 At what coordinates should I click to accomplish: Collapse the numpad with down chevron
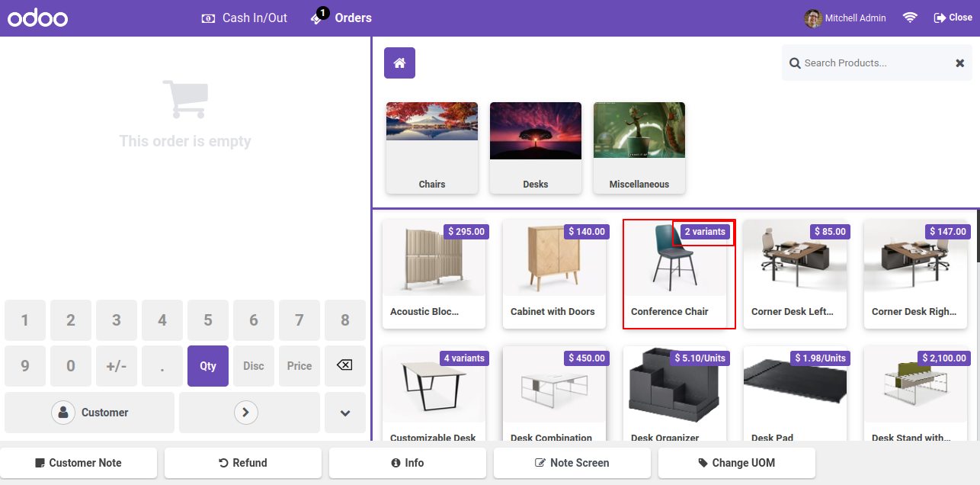tap(345, 413)
